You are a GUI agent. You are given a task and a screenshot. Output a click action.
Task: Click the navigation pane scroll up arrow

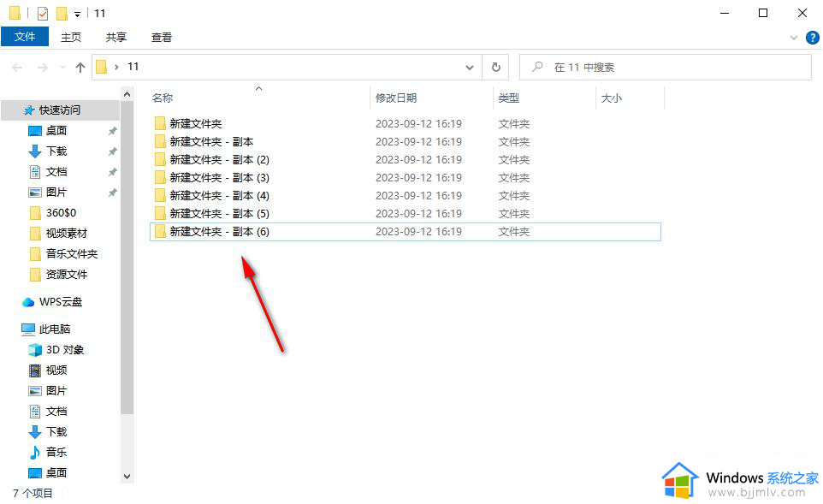click(x=127, y=94)
